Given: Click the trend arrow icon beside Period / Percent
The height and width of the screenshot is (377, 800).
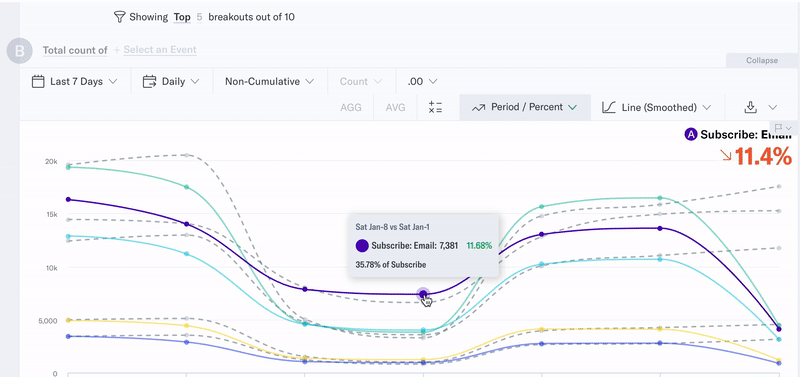Looking at the screenshot, I should point(478,108).
